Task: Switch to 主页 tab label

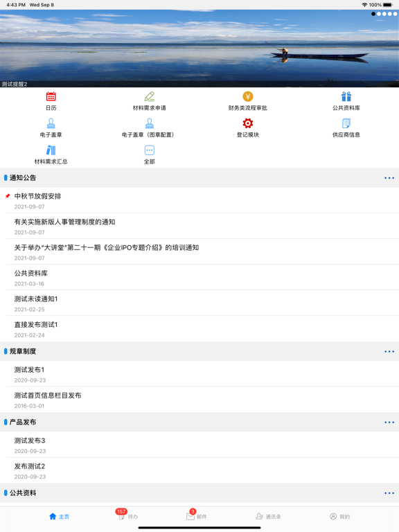Action: click(x=64, y=517)
